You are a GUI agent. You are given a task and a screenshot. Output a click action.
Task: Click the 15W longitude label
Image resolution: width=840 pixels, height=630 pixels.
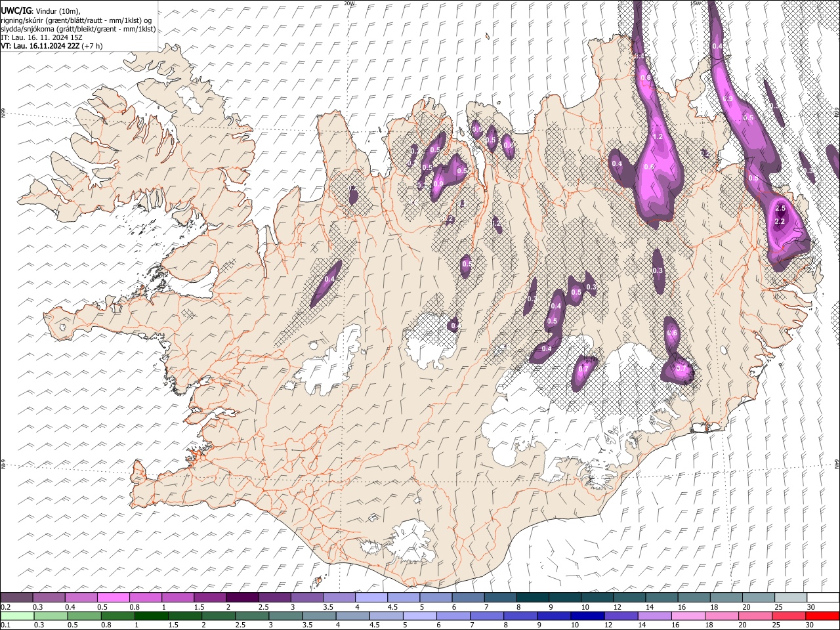(695, 3)
